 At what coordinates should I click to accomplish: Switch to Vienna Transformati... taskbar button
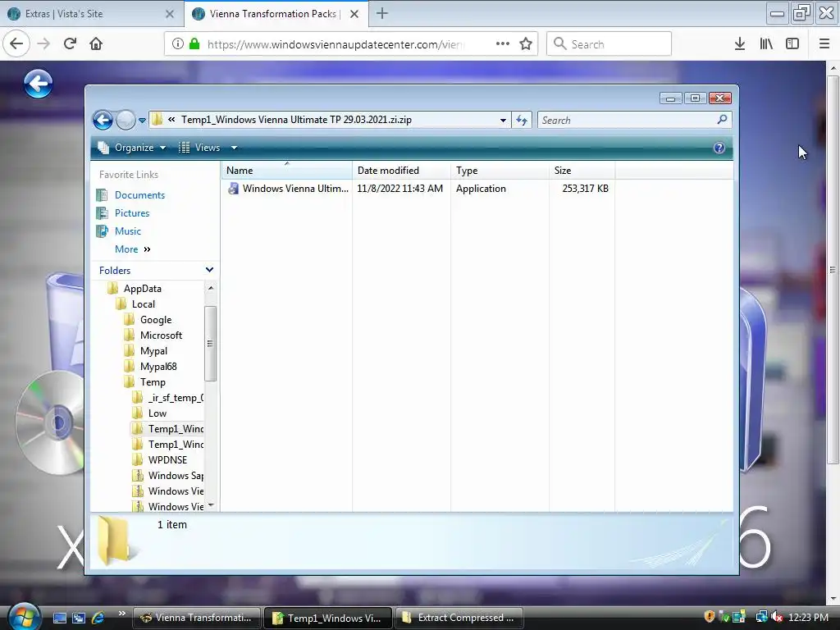pos(197,618)
